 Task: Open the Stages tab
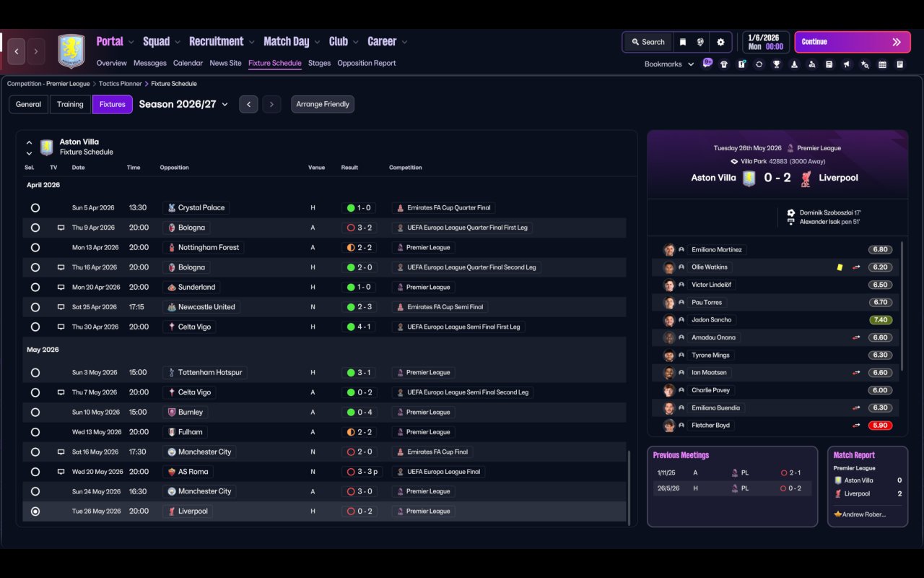click(319, 64)
